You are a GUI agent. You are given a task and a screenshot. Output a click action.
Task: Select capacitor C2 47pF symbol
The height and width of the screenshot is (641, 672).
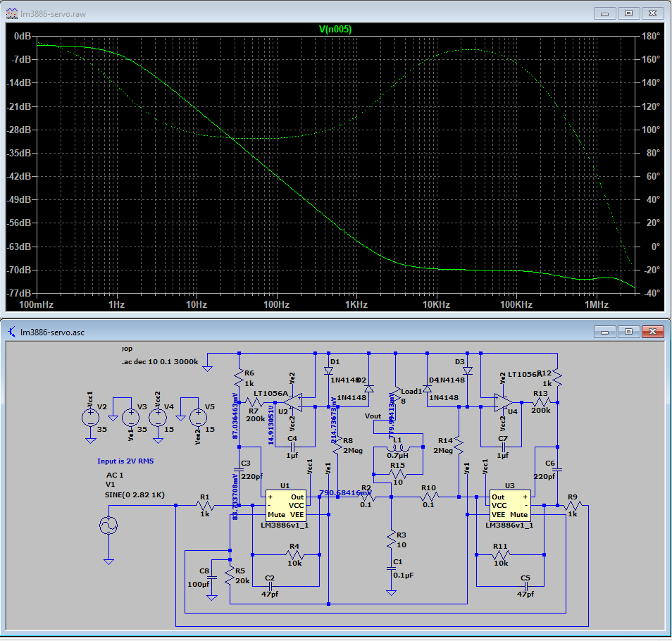click(270, 586)
